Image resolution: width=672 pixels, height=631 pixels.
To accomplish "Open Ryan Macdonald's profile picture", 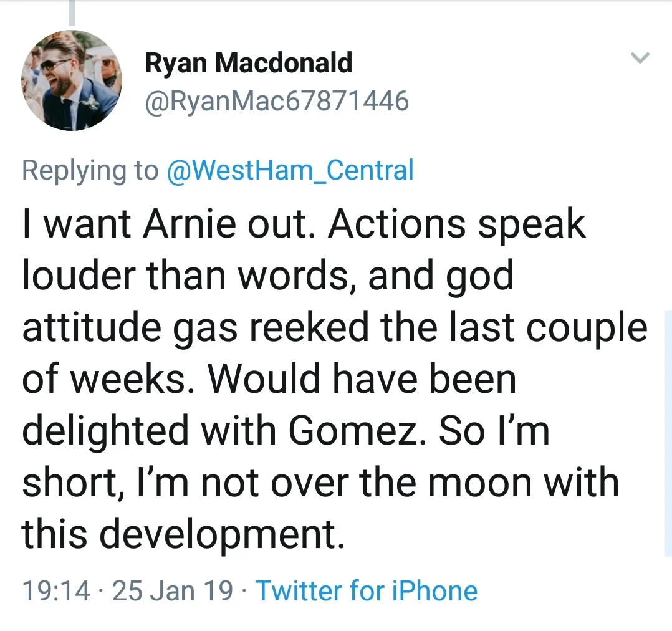I will pyautogui.click(x=71, y=80).
